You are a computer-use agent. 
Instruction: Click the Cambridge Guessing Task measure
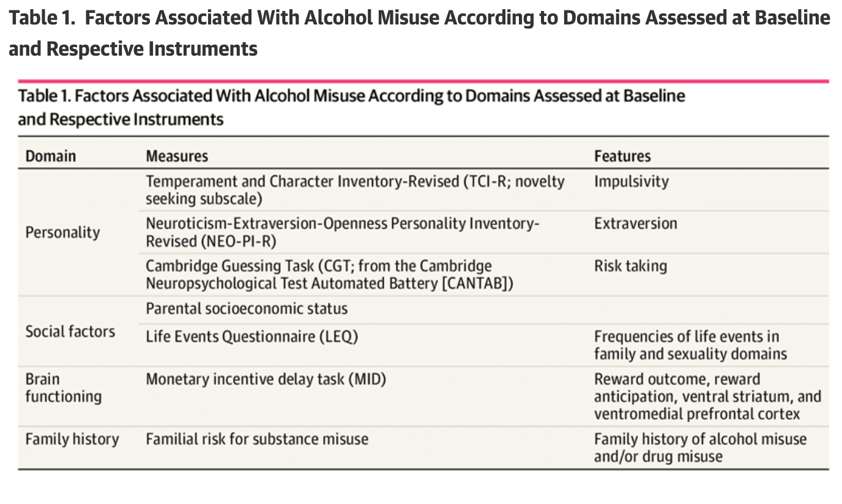tap(329, 275)
